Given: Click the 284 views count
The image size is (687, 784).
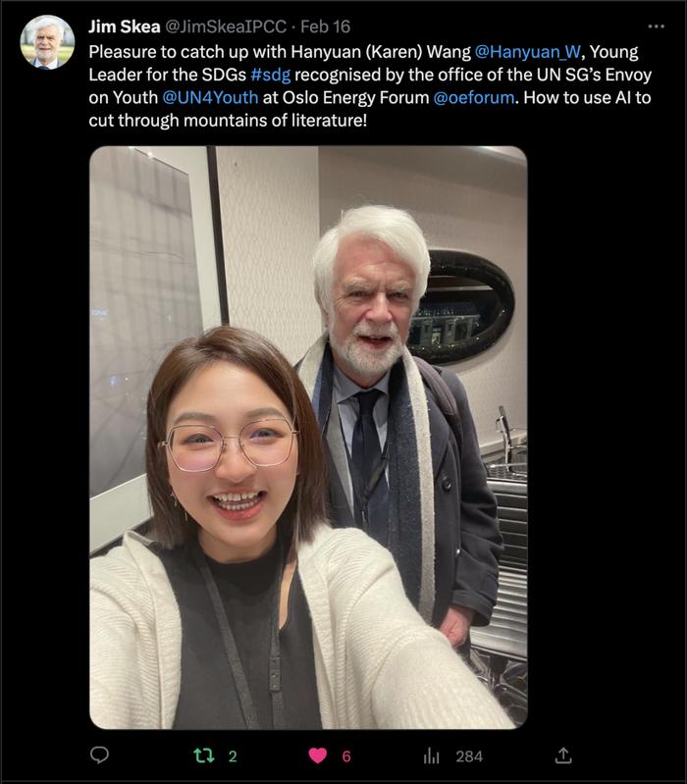Looking at the screenshot, I should click(x=469, y=756).
